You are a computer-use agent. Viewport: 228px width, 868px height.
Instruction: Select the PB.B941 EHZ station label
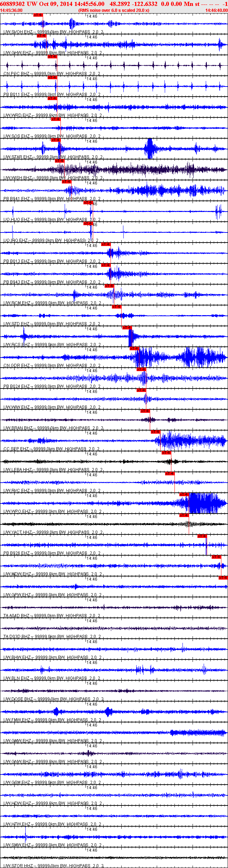click(17, 199)
